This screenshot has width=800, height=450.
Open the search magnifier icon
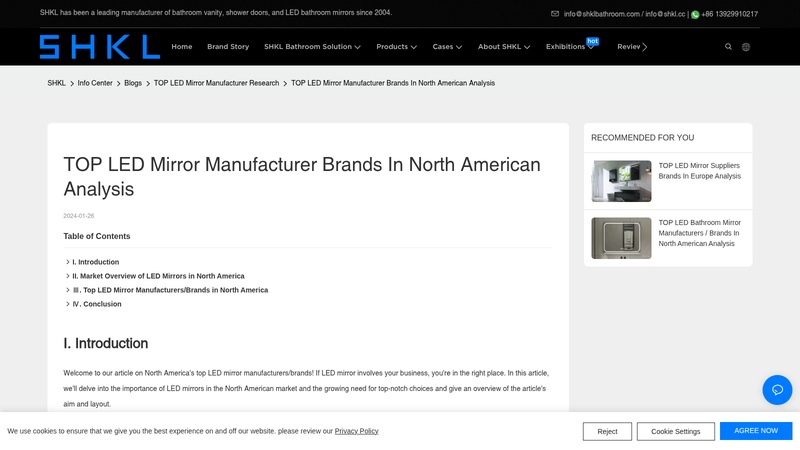728,46
